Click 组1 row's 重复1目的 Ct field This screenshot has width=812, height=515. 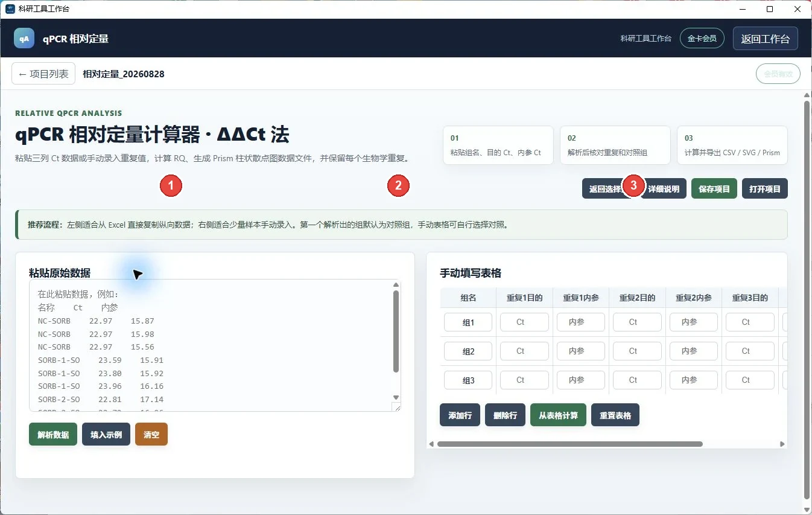coord(524,322)
